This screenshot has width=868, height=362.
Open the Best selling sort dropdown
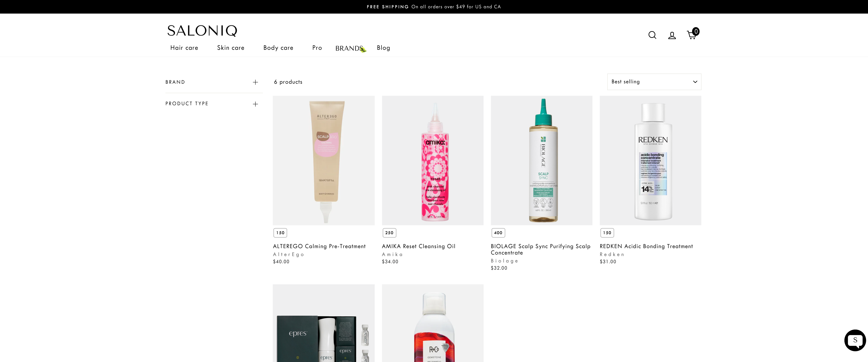(x=654, y=82)
